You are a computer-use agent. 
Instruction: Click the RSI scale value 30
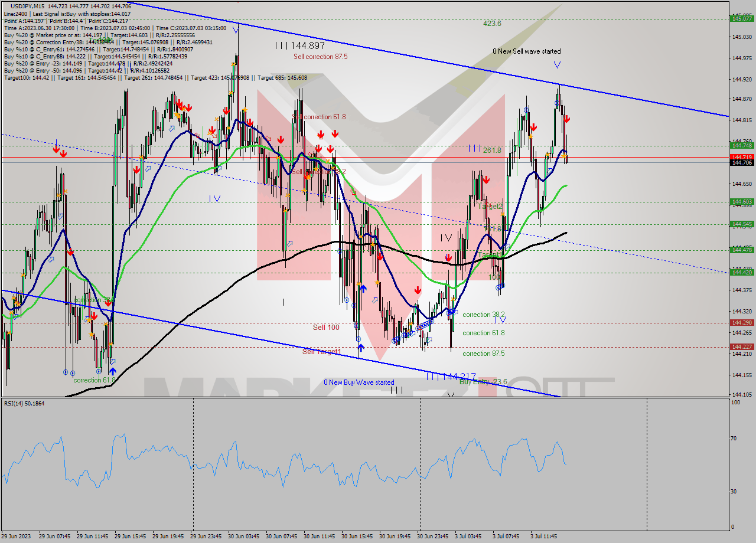[x=734, y=491]
